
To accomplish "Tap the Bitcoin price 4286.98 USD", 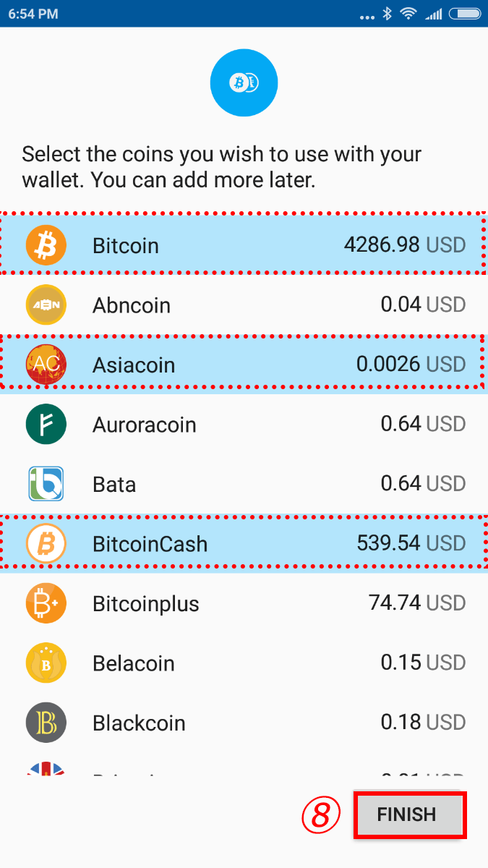I will [x=405, y=245].
